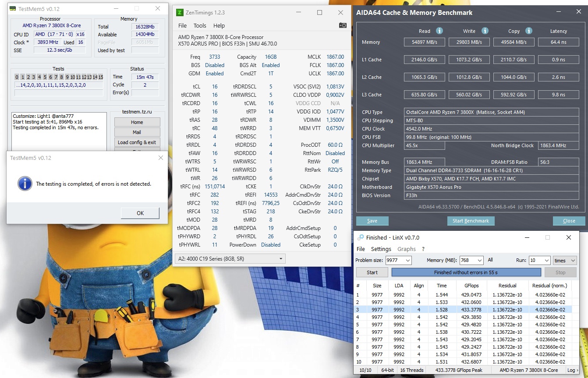Click the Memory Read value 54897 MB/s
588x378 pixels.
(x=425, y=42)
